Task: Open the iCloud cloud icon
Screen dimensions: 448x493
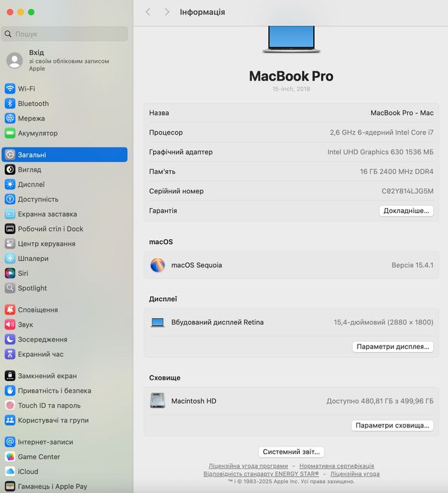Action: coord(10,471)
